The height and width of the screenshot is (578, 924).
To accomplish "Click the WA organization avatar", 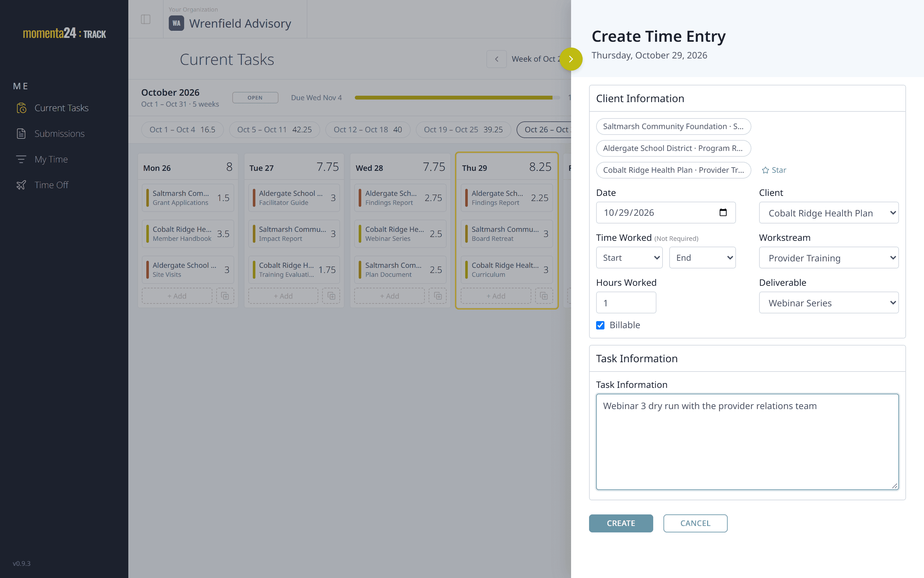I will click(176, 23).
